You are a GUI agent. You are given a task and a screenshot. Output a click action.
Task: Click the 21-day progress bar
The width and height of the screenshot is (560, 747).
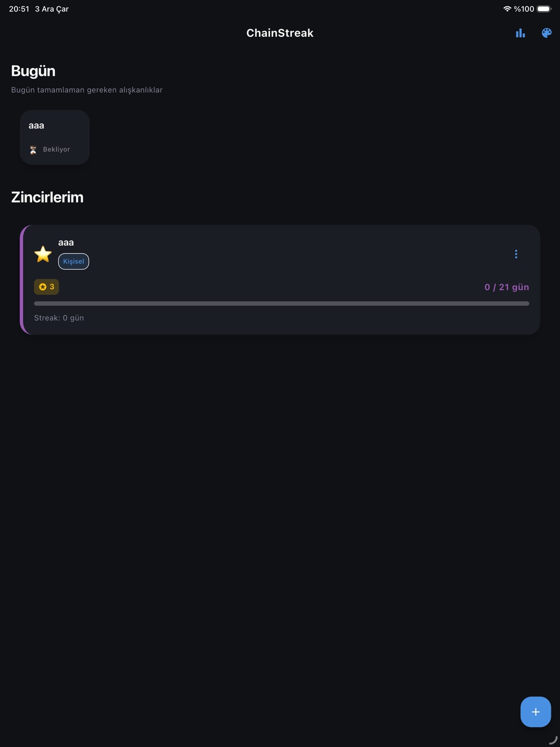point(281,304)
